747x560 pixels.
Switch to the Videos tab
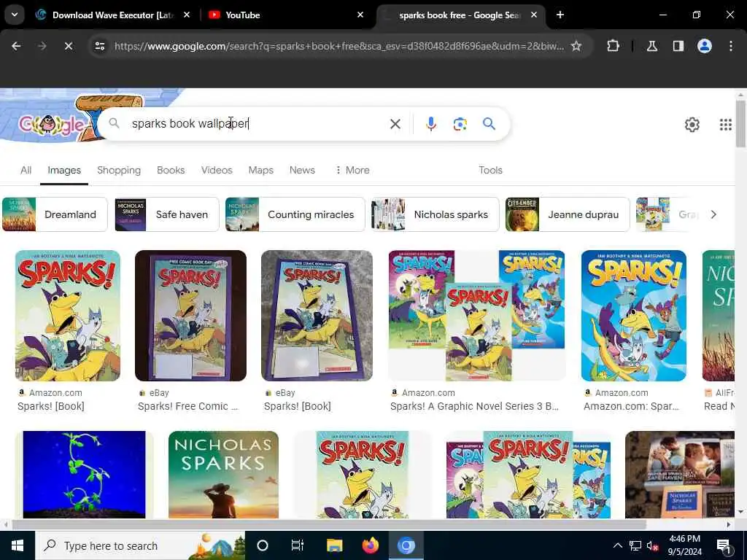(217, 170)
